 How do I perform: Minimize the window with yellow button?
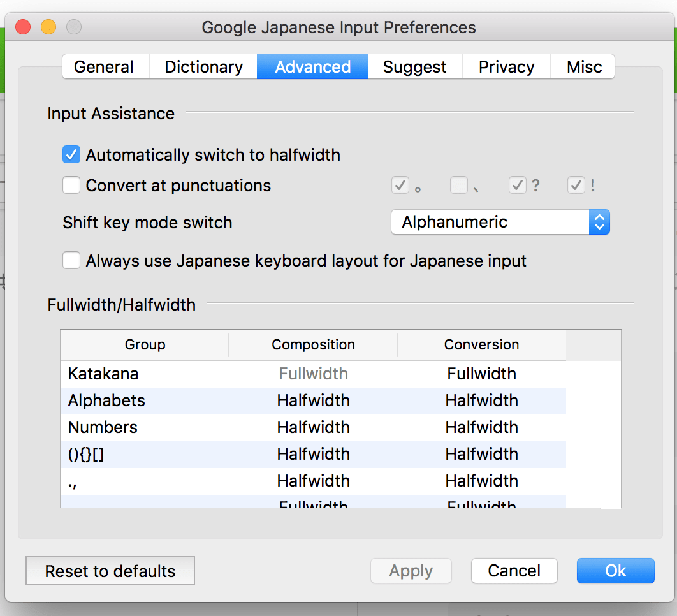[48, 27]
